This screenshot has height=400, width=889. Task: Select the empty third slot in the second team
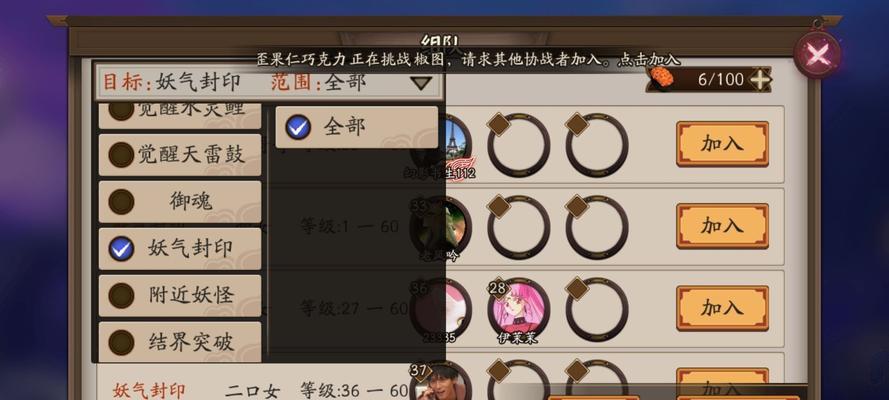click(596, 227)
